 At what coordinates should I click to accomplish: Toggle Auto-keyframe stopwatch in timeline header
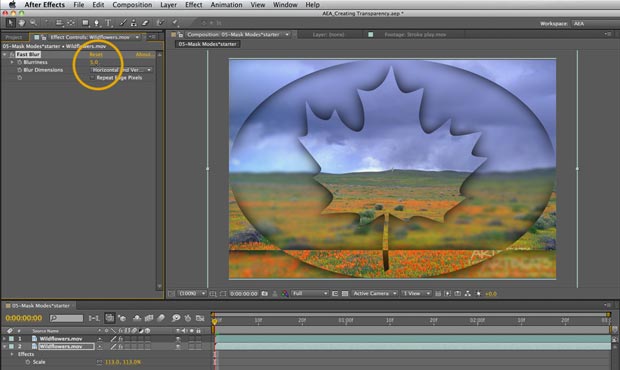[188, 318]
